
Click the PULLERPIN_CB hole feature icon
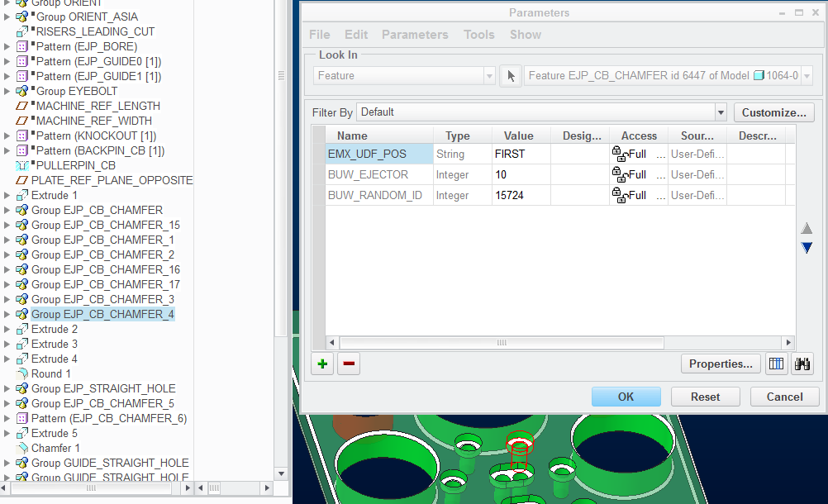pos(21,165)
